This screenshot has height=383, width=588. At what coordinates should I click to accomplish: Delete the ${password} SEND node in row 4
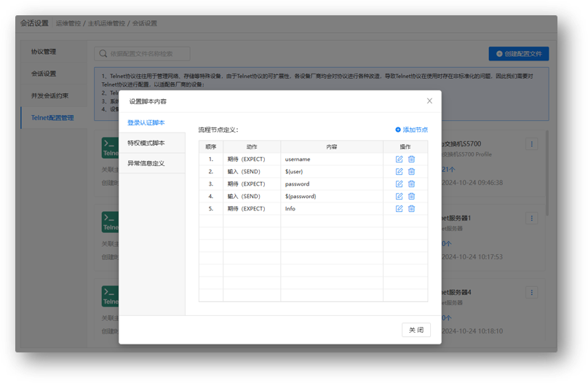tap(411, 197)
